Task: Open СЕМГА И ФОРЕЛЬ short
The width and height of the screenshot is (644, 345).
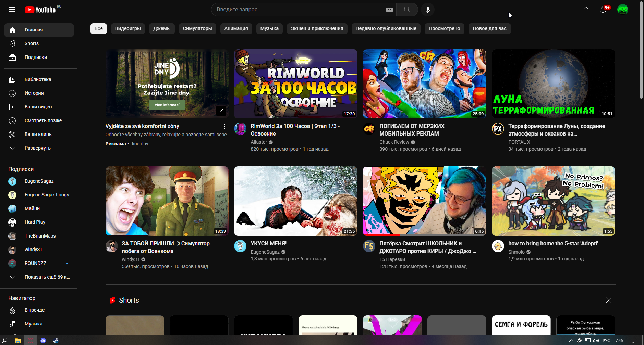Action: (x=521, y=325)
